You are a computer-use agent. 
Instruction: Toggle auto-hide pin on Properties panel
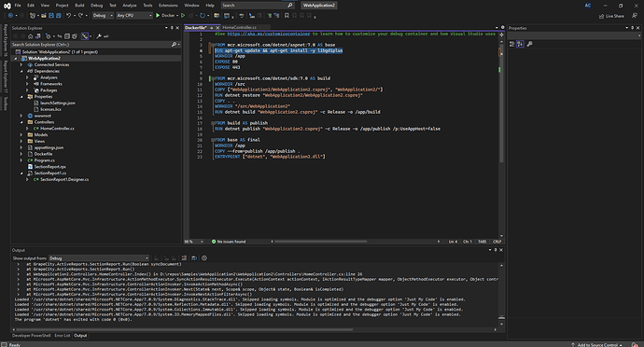(633, 28)
